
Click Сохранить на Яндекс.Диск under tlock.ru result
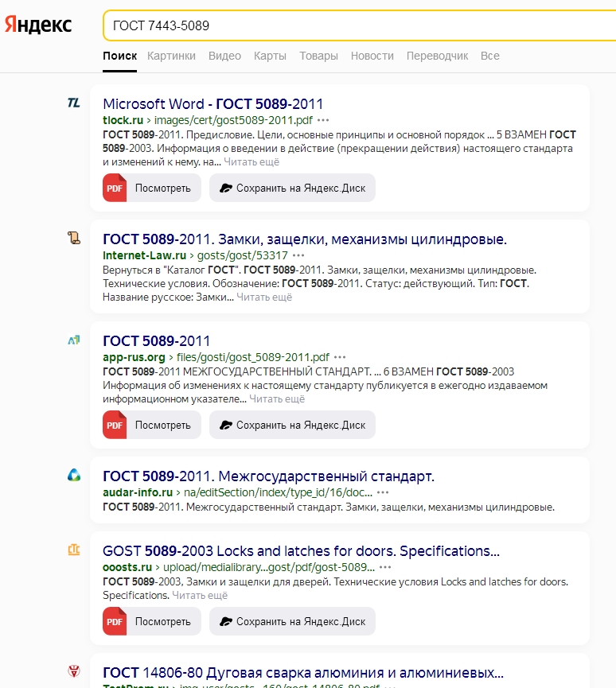coord(292,188)
